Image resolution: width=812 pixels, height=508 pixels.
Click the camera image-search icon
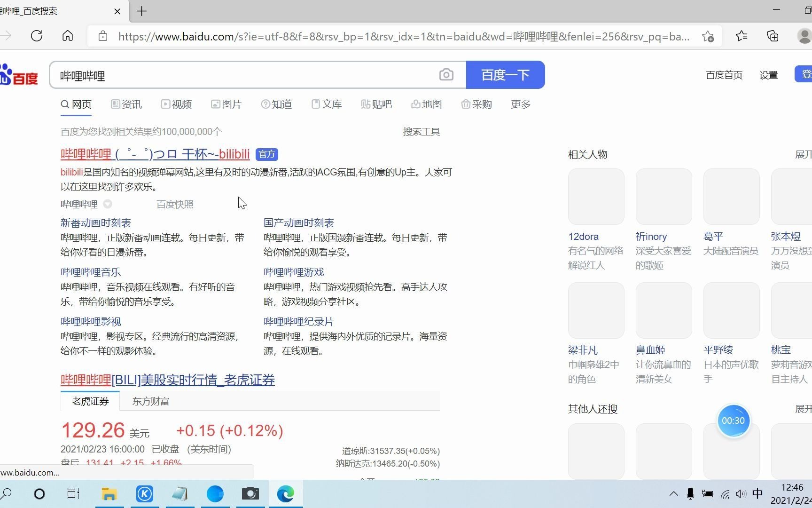446,74
